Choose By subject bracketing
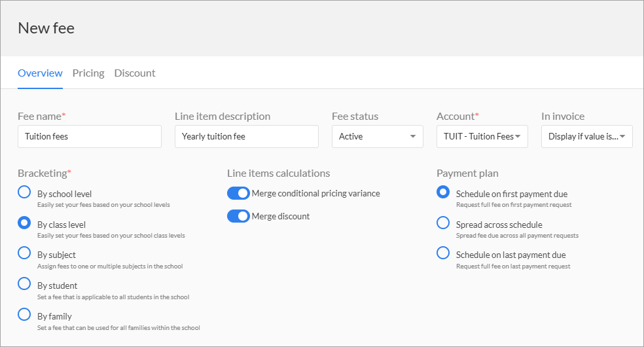 coord(24,253)
